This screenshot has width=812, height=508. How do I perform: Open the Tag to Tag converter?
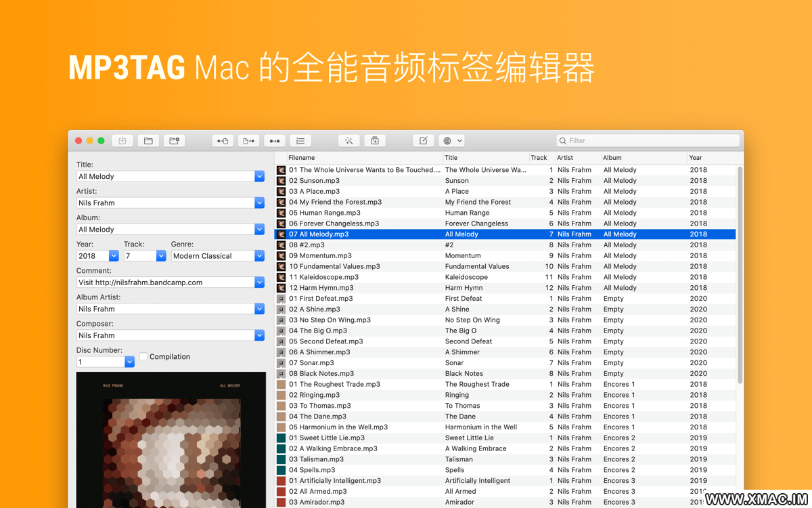[x=274, y=141]
